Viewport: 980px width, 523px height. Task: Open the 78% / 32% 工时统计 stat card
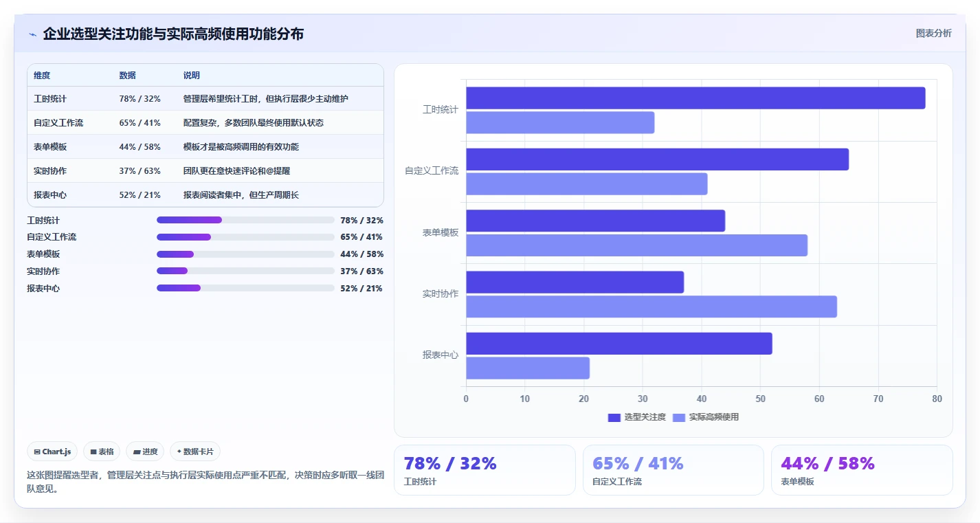point(485,470)
